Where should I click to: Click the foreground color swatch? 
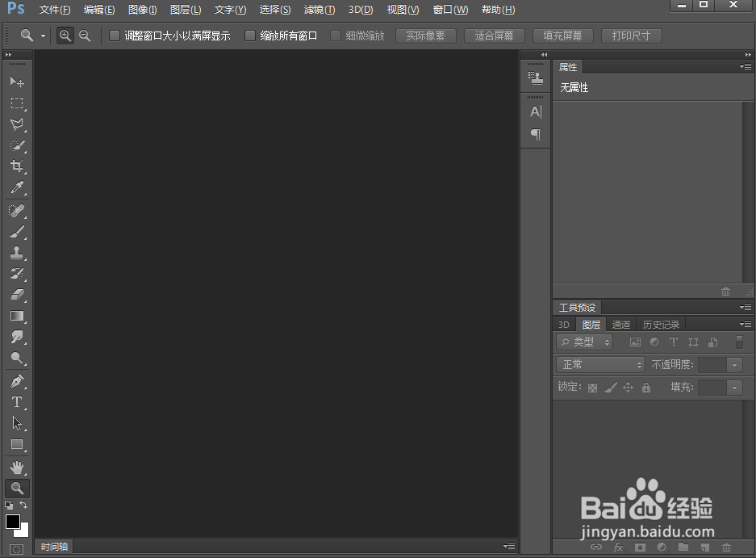click(x=12, y=522)
